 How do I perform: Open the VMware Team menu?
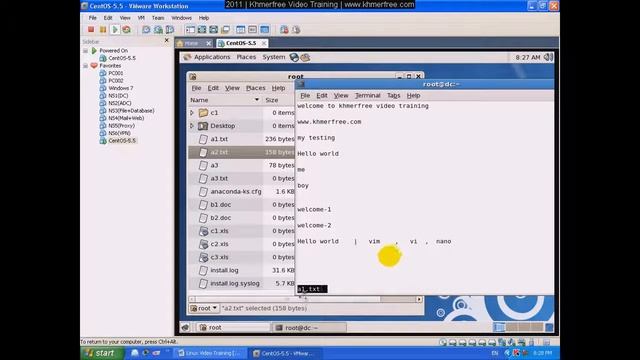(158, 18)
